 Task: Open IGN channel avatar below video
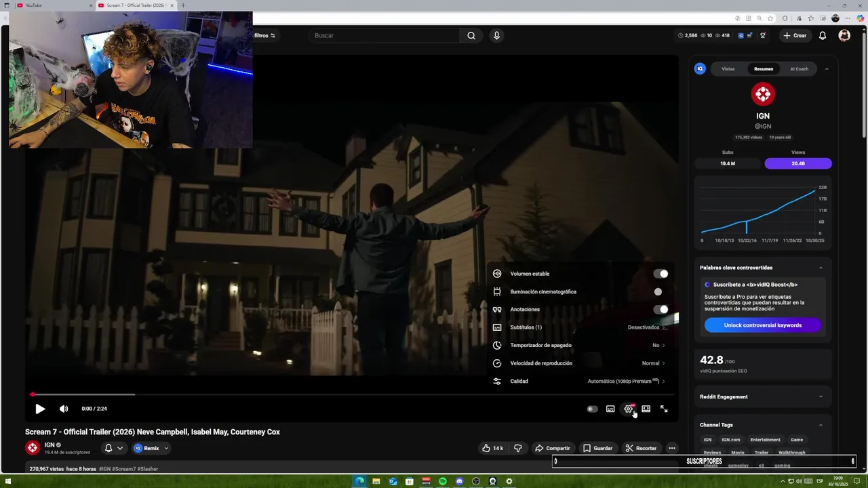(x=33, y=448)
